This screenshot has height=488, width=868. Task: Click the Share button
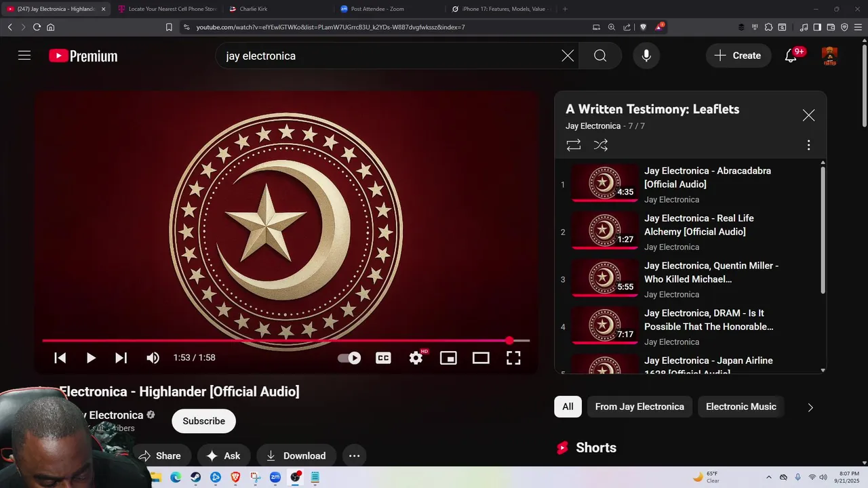161,456
